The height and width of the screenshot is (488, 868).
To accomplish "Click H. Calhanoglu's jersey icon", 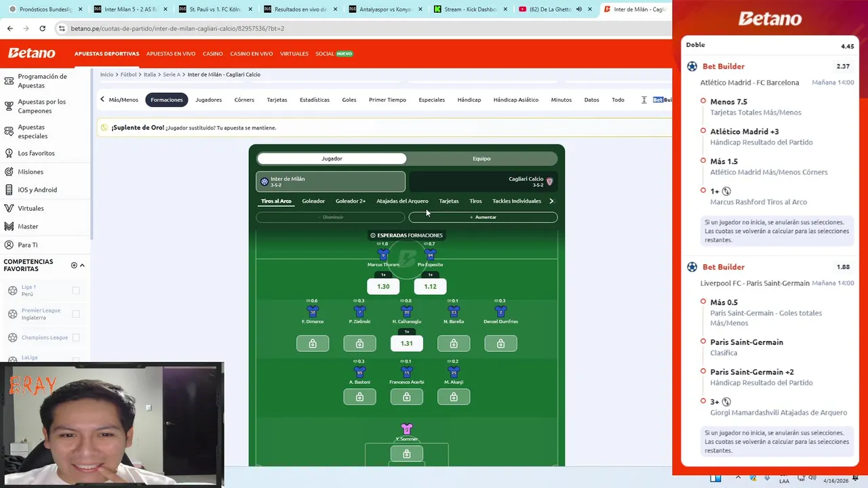I will 407,312.
